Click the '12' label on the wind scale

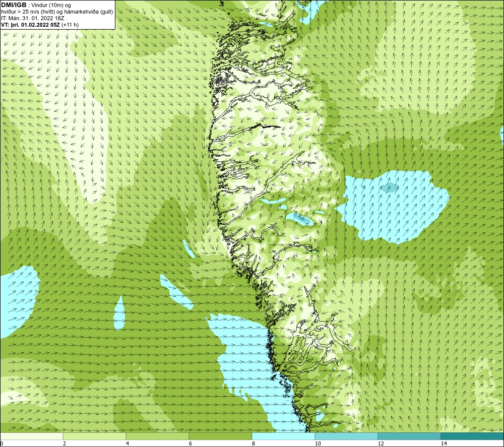tap(381, 443)
